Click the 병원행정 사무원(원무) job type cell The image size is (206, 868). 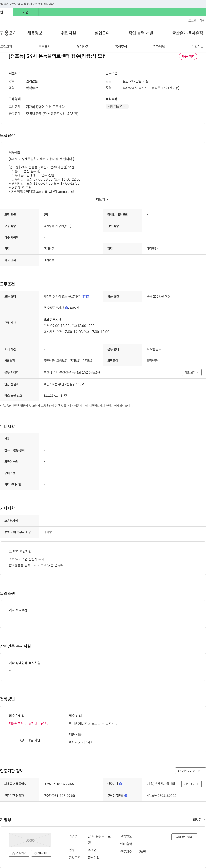57,226
